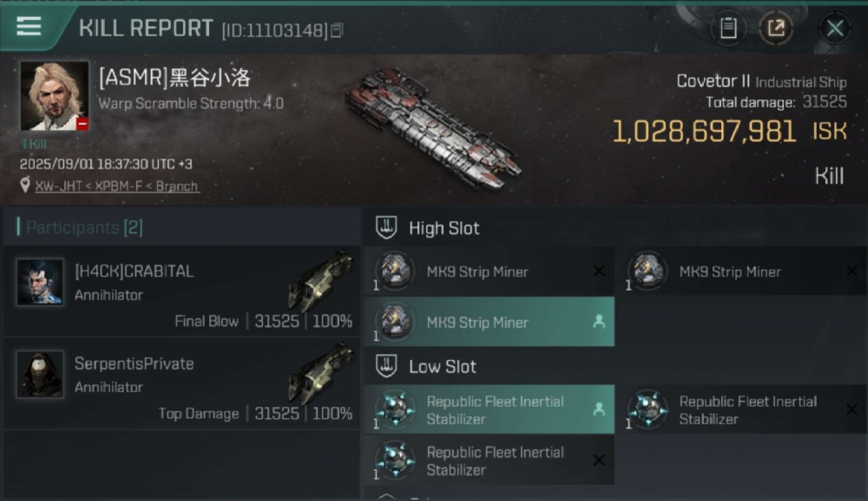Screen dimensions: 868x501
Task: Close the kill report window
Action: point(835,28)
